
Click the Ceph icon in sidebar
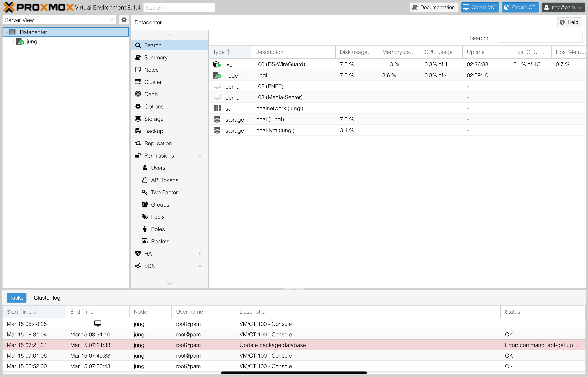point(138,94)
